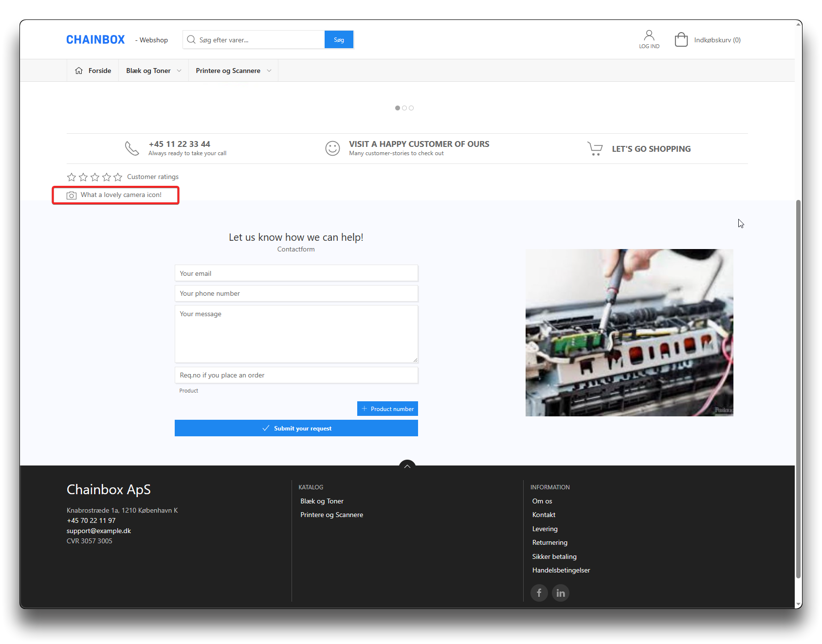Screen dimensions: 822x644
Task: Select the first carousel dot
Action: click(x=398, y=108)
